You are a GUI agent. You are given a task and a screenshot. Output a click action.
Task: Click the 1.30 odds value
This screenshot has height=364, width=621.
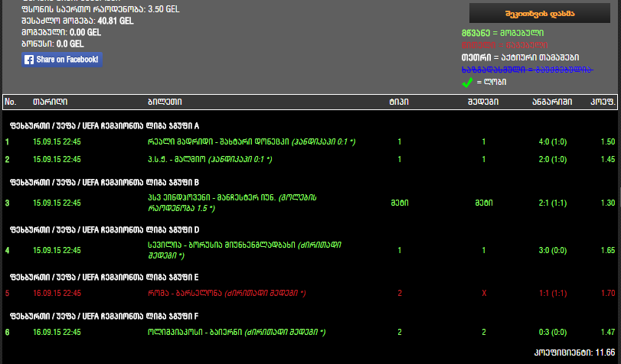(608, 203)
